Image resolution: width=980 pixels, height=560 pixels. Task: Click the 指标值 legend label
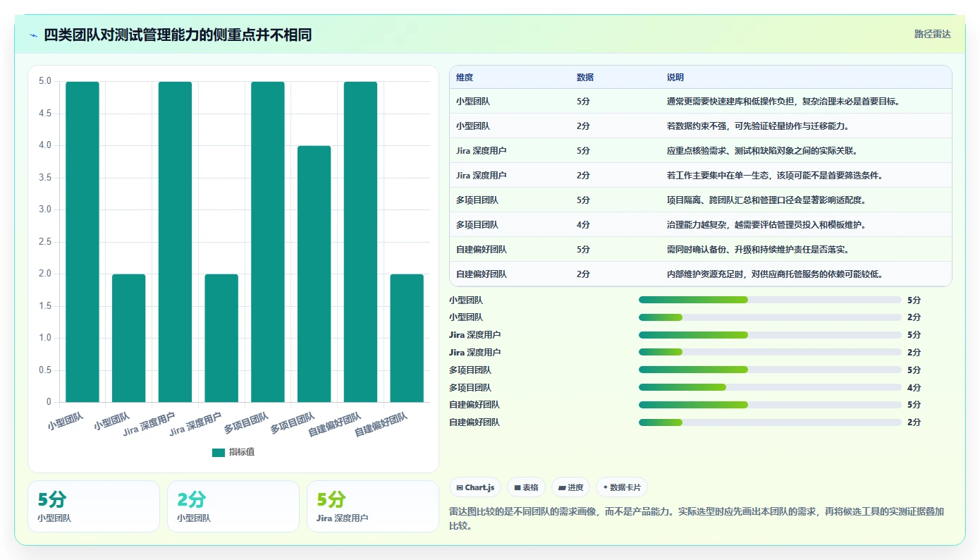[242, 452]
